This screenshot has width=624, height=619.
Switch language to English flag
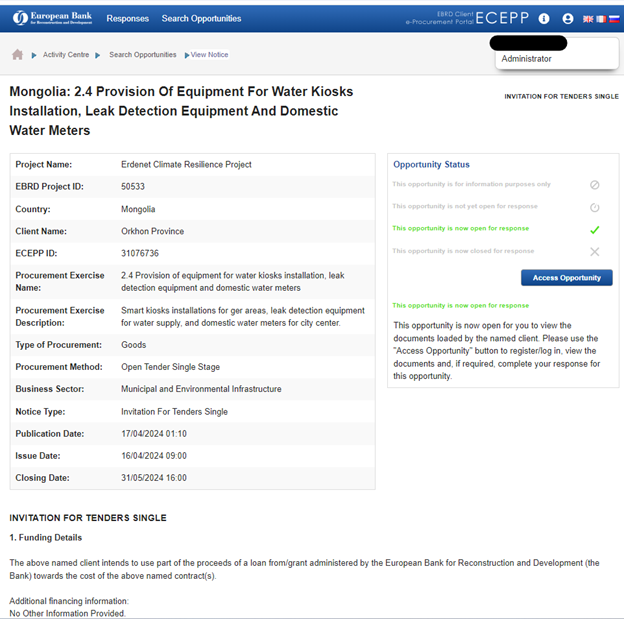coord(587,19)
